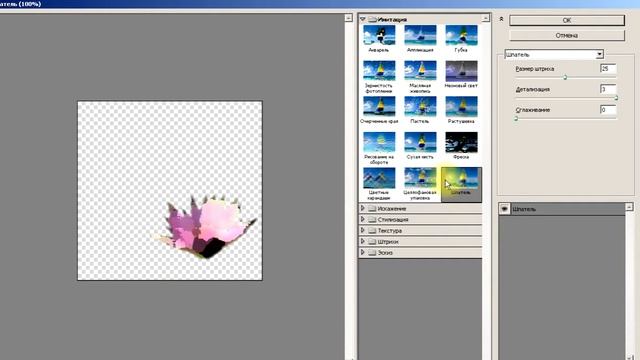Click the Детализация value field
640x360 pixels.
[x=608, y=89]
